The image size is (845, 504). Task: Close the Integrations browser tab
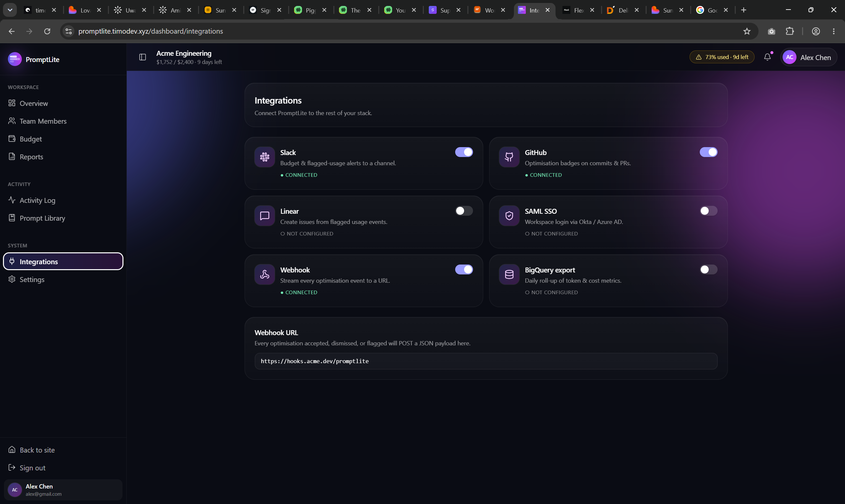547,10
